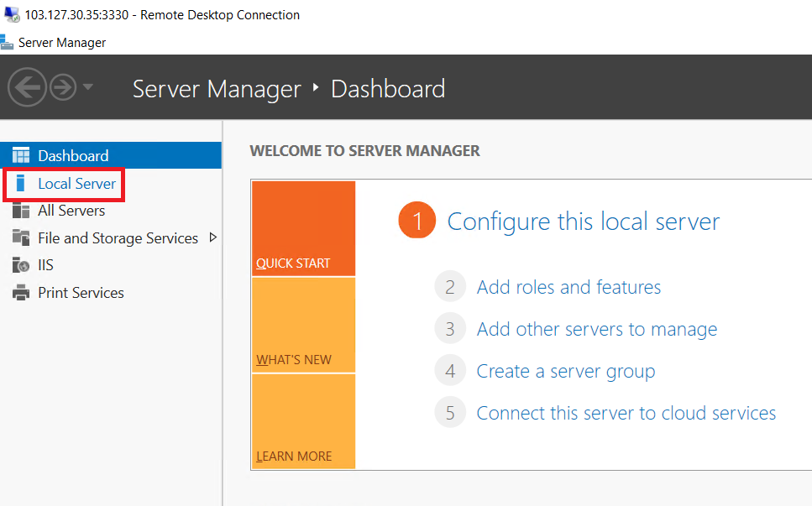Click the Server Manager title bar icon
Image resolution: width=812 pixels, height=506 pixels.
click(7, 43)
